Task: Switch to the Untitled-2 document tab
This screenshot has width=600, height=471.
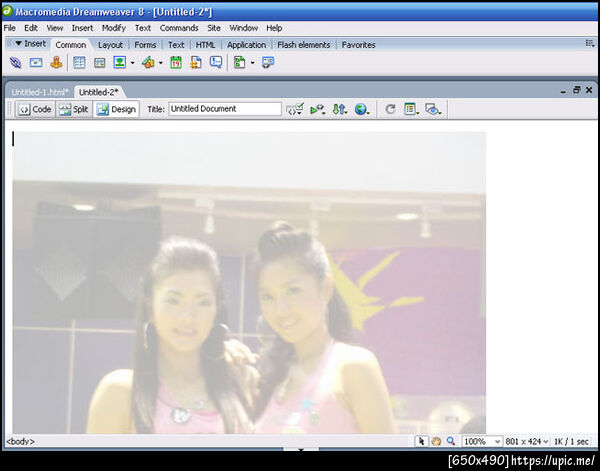Action: (x=99, y=92)
